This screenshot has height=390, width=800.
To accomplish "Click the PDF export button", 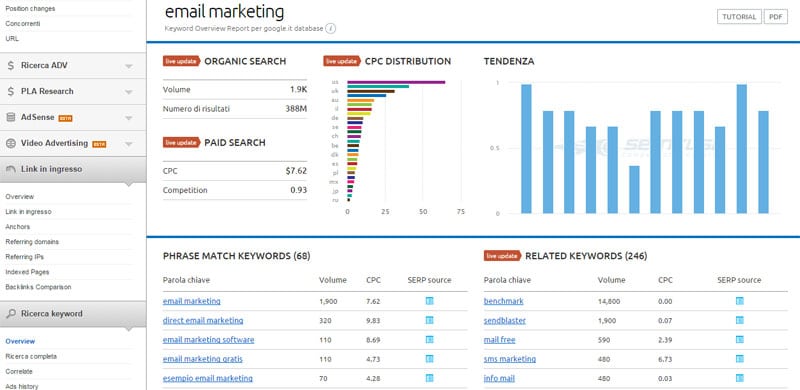I will pyautogui.click(x=776, y=17).
